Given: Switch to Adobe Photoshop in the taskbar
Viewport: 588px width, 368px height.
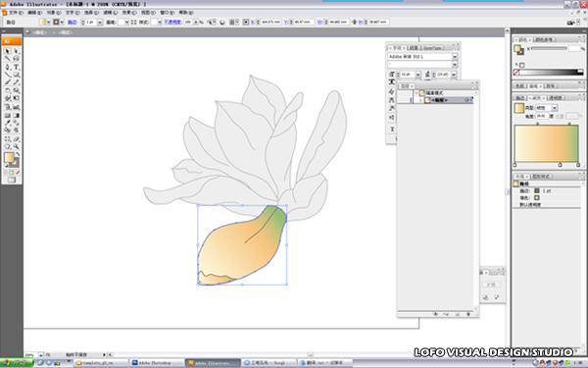Looking at the screenshot, I should click(155, 363).
